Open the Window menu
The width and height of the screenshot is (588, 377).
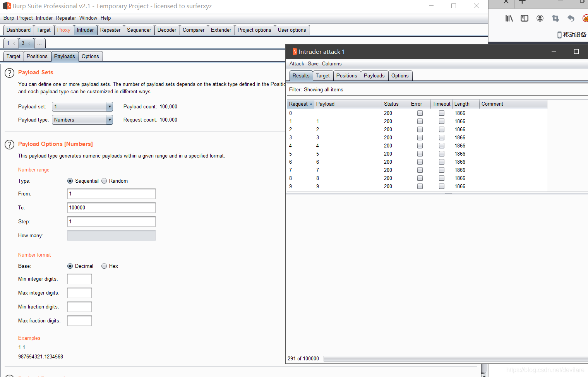(88, 18)
